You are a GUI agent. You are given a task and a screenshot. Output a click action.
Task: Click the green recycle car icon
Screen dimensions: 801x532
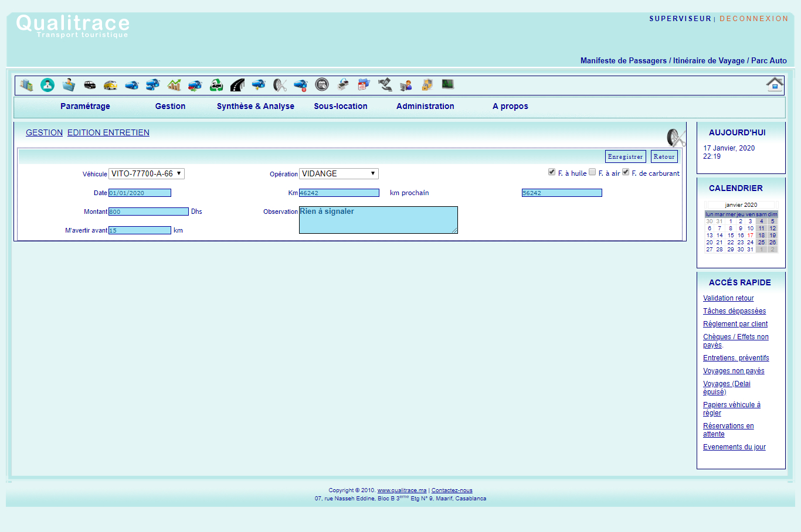coord(216,85)
